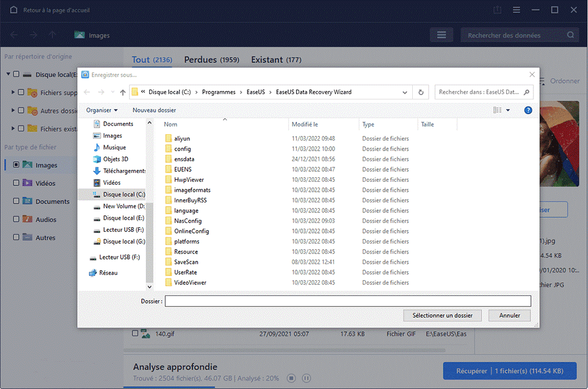Collapse the Disque local tree node

8,74
